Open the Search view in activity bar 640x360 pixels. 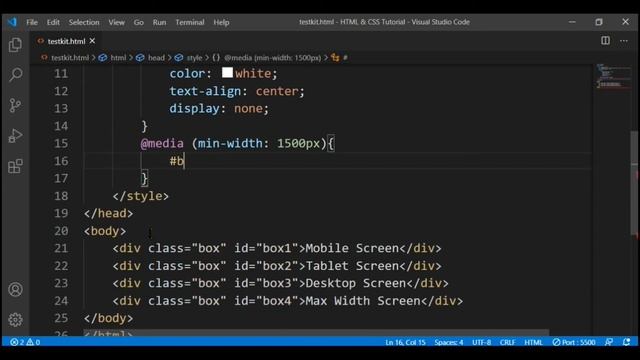[x=16, y=75]
